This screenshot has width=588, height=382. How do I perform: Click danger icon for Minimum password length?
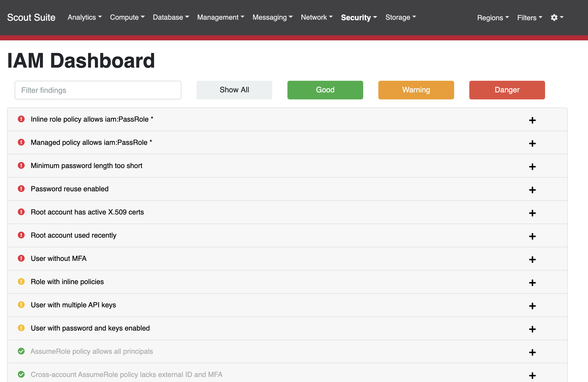pyautogui.click(x=21, y=166)
